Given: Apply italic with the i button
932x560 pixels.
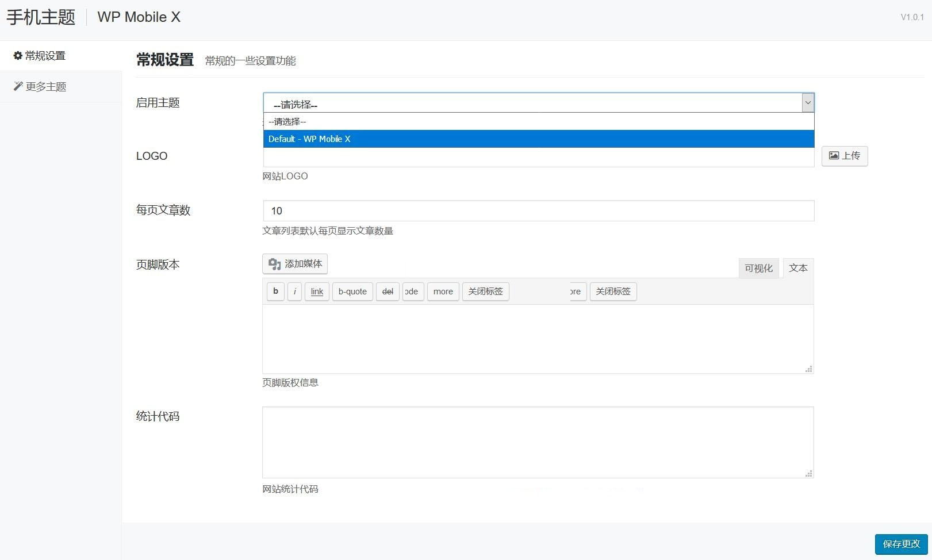Looking at the screenshot, I should [x=294, y=291].
